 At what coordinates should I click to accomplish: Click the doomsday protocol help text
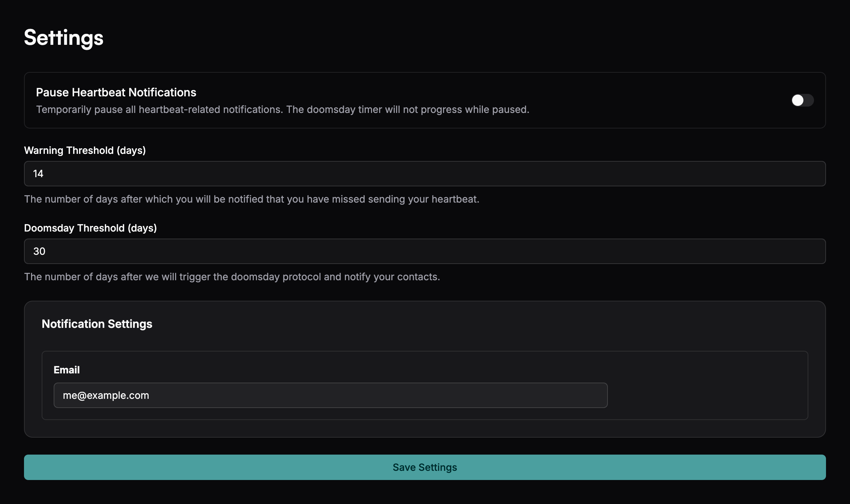(x=232, y=277)
